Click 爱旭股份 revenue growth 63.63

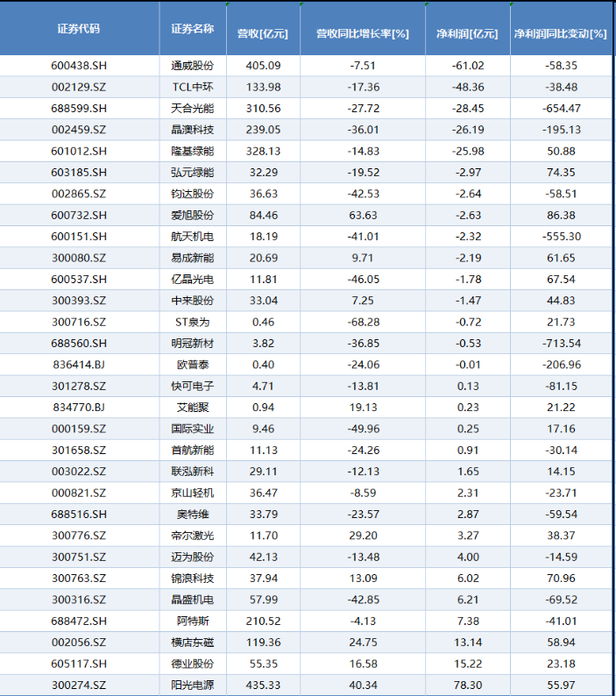point(363,216)
